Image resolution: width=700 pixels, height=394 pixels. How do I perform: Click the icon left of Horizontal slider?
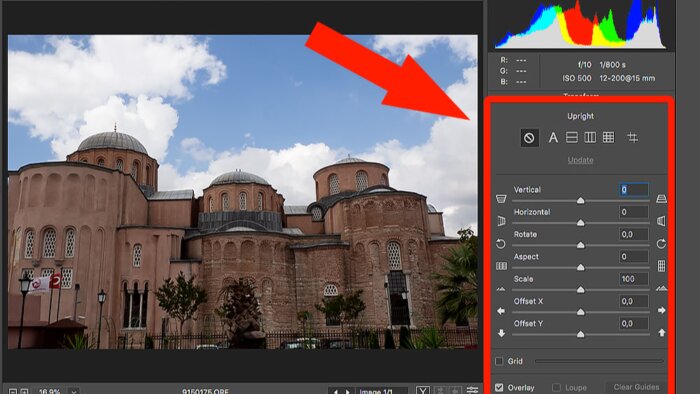point(501,221)
